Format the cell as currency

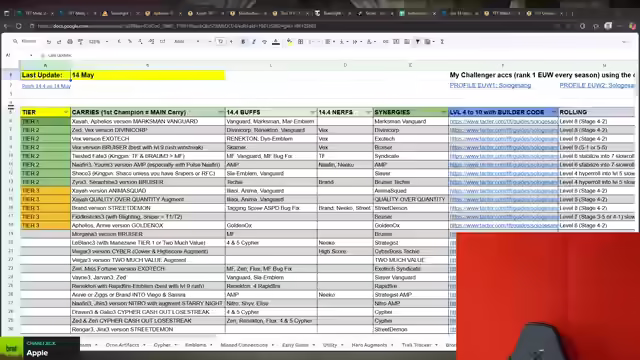pyautogui.click(x=119, y=42)
